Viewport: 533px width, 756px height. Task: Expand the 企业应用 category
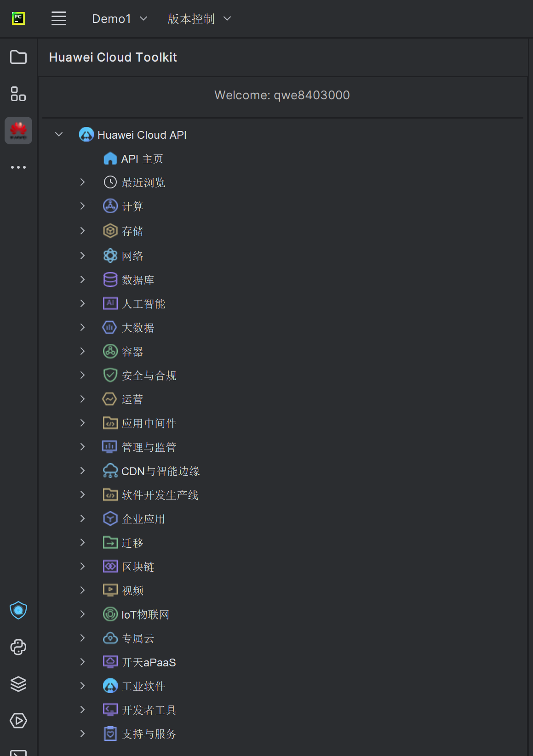tap(82, 519)
